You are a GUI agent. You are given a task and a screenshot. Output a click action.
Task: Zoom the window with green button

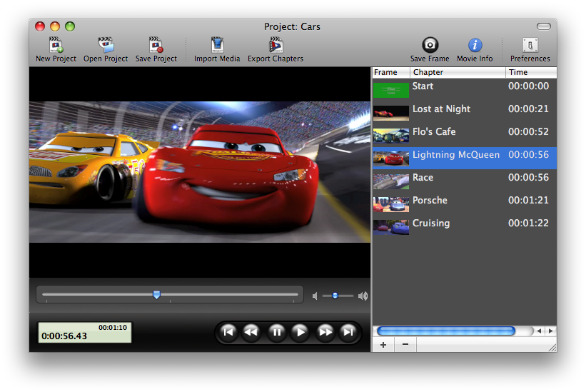(70, 26)
